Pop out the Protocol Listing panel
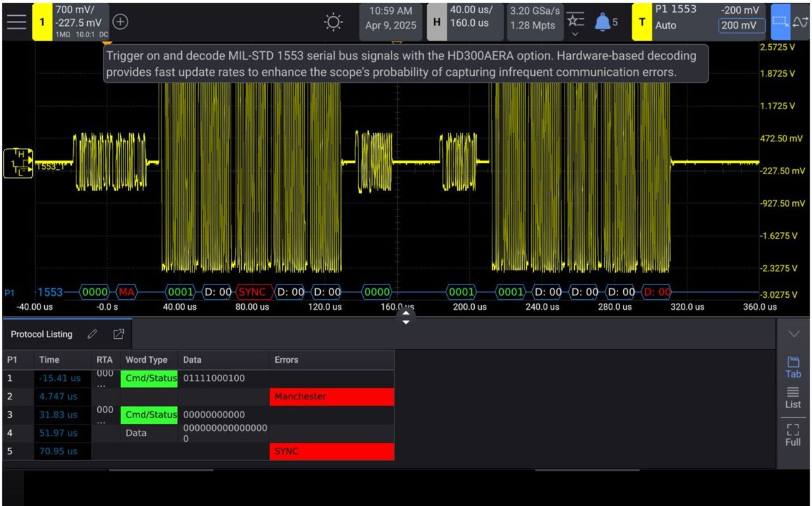 (118, 334)
